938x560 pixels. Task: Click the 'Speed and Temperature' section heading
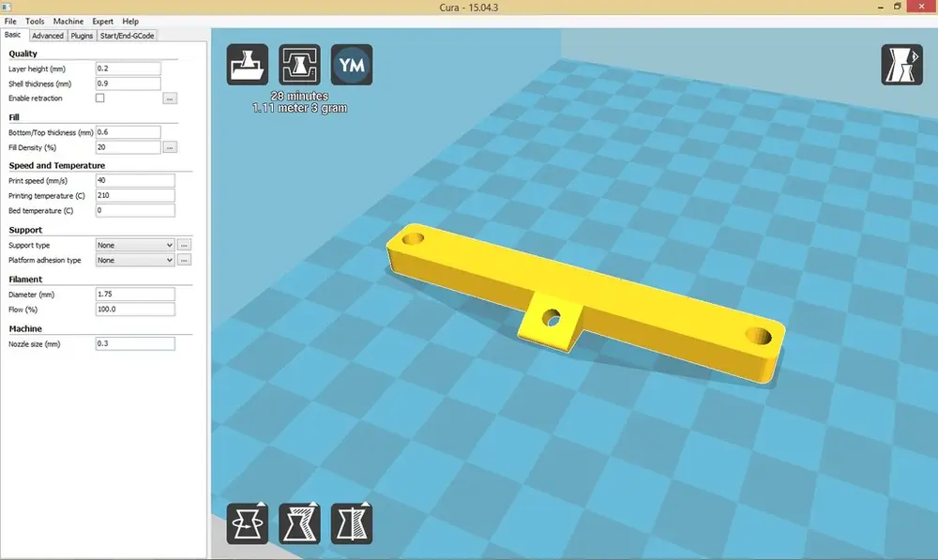tap(57, 166)
